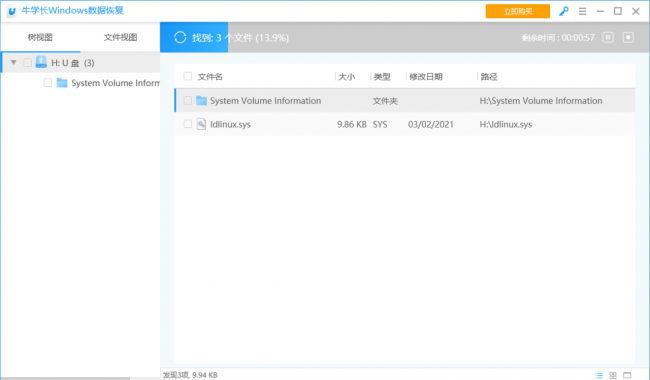Screen dimensions: 650x380
Task: Switch to preview pane view icon
Action: (x=627, y=375)
